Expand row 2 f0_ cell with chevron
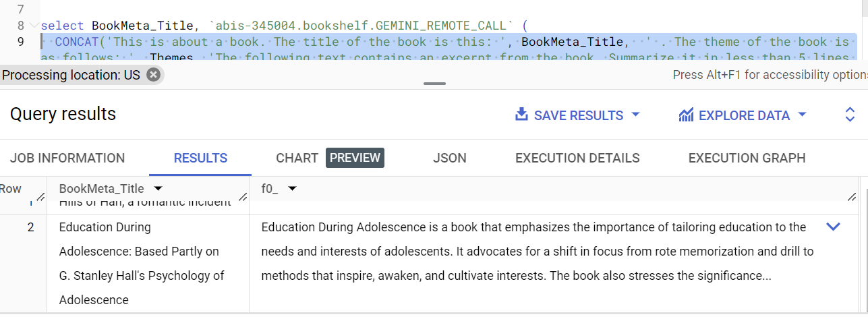The image size is (868, 321). click(833, 227)
